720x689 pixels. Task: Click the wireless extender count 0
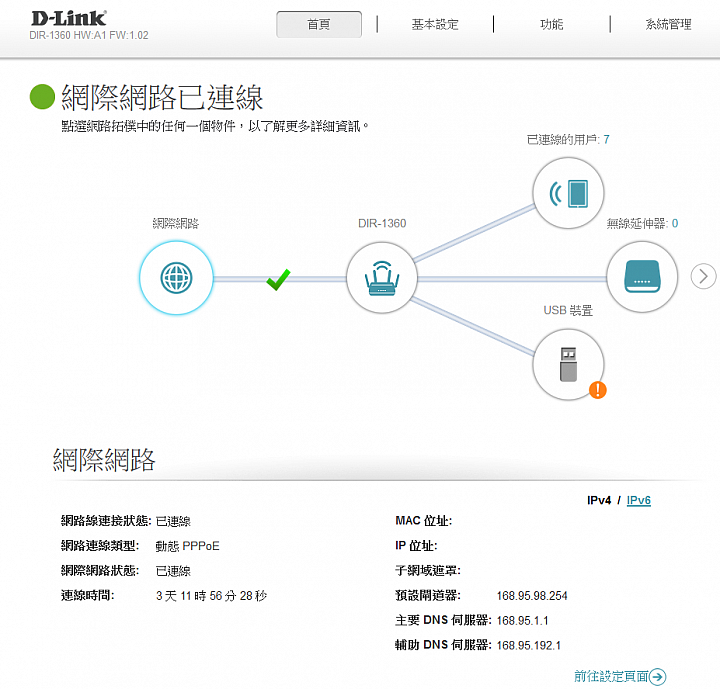click(x=675, y=223)
